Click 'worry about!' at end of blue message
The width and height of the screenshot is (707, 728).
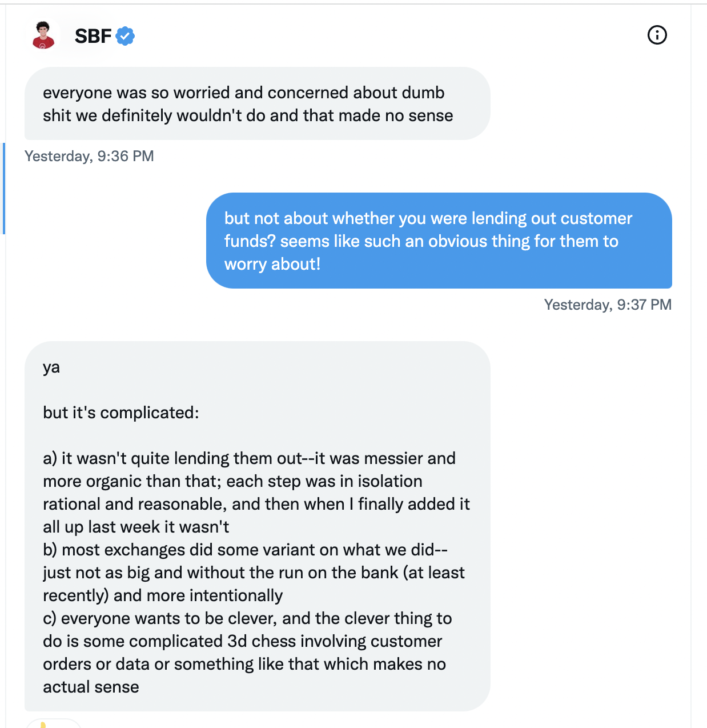[x=272, y=264]
